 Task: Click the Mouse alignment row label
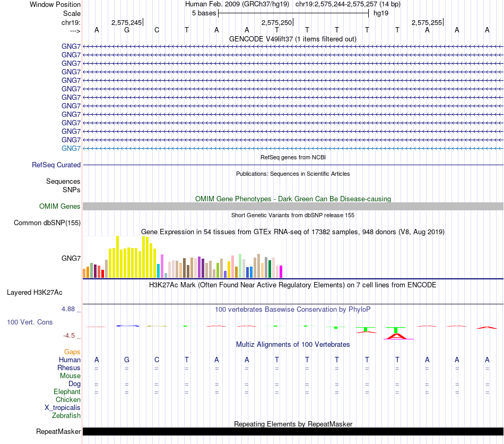(70, 376)
